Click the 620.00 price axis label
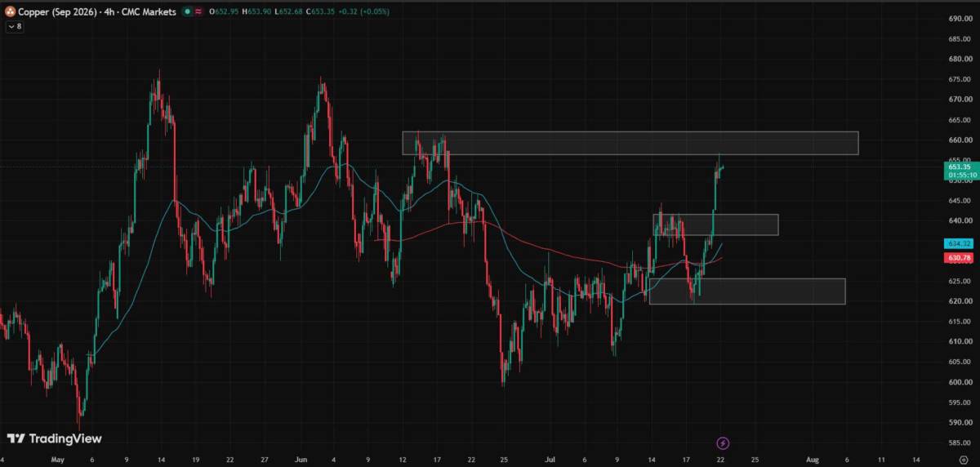The height and width of the screenshot is (467, 980). click(x=960, y=301)
